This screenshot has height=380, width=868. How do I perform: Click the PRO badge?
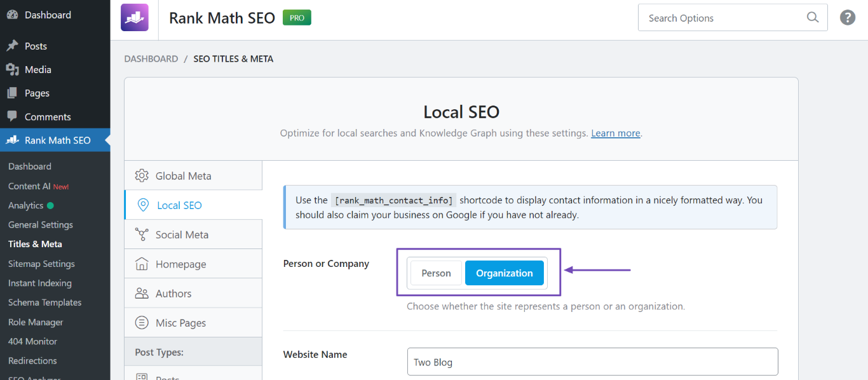pos(297,18)
